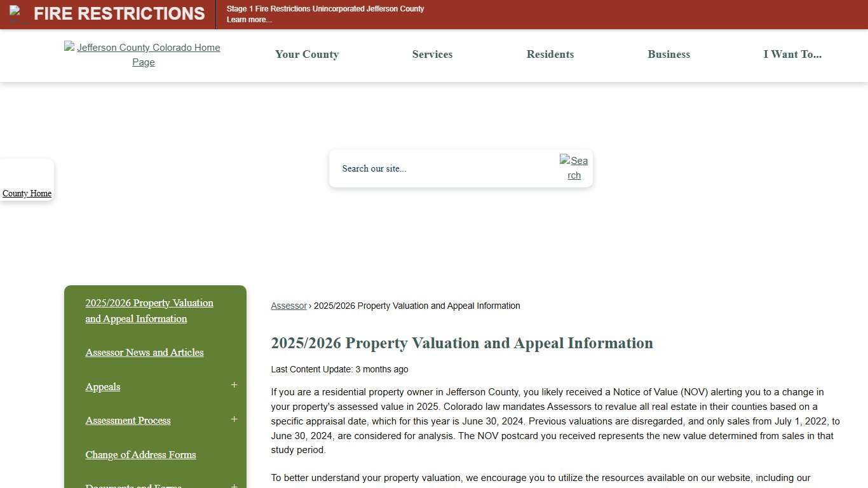Click the search magnifier icon
Image resolution: width=868 pixels, height=488 pixels.
573,168
